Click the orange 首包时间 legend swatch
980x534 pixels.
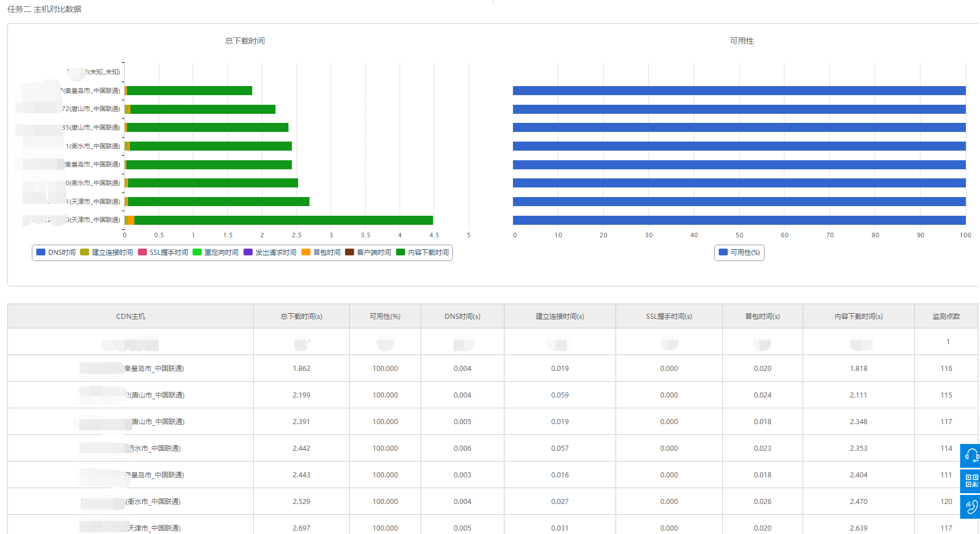(x=306, y=253)
